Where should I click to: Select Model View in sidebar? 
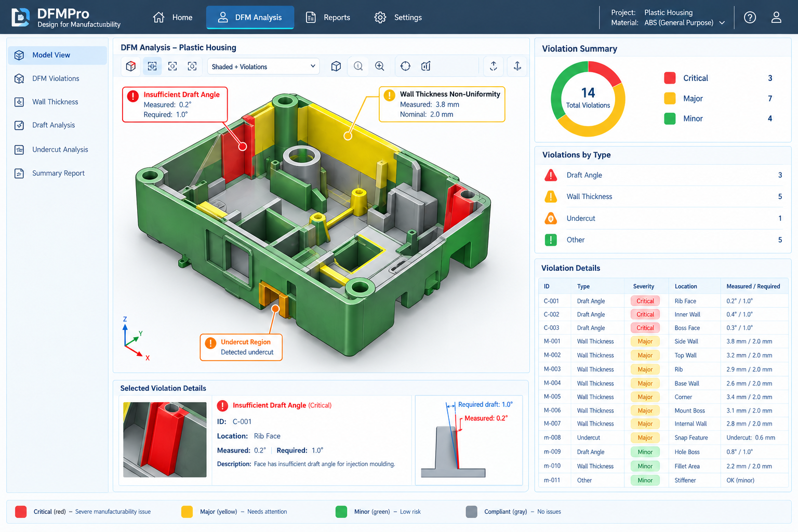pos(57,55)
